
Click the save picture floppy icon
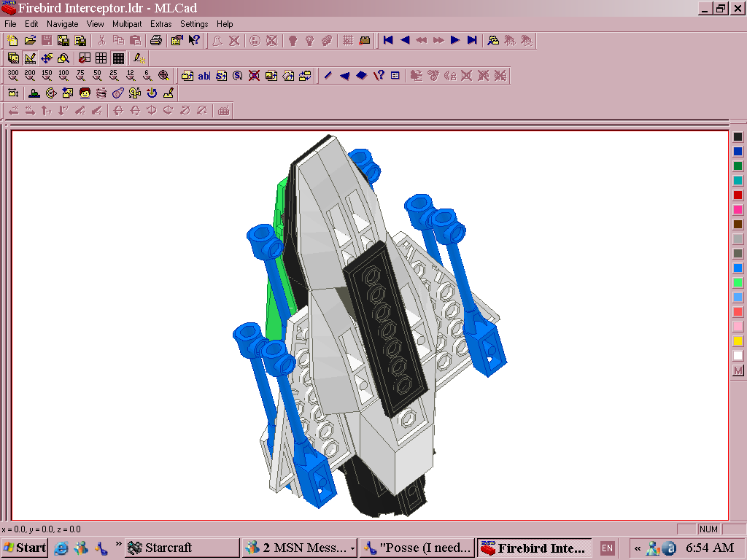tap(63, 41)
